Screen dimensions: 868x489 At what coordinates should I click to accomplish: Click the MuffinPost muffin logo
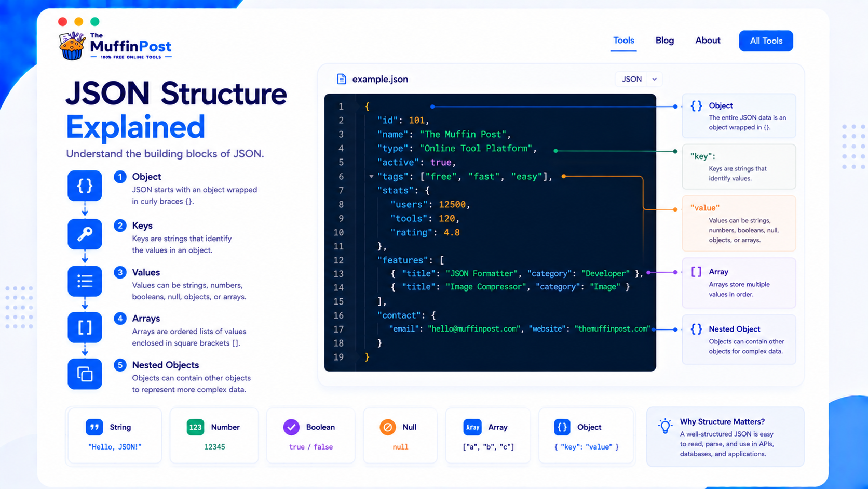coord(72,46)
